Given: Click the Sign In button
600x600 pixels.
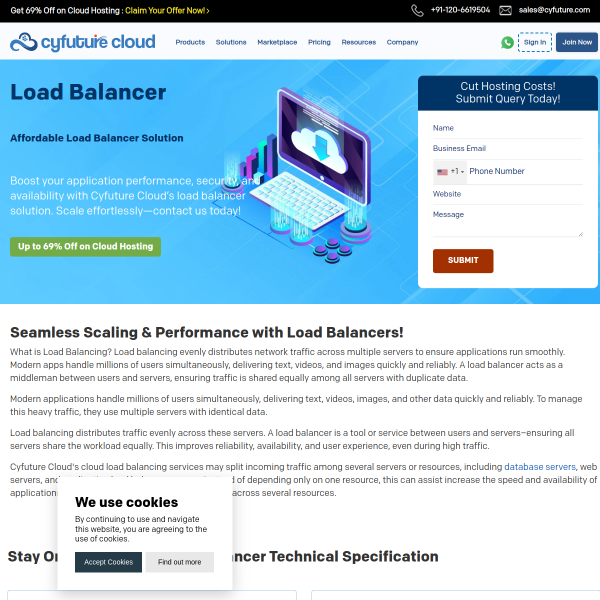Looking at the screenshot, I should pyautogui.click(x=535, y=42).
